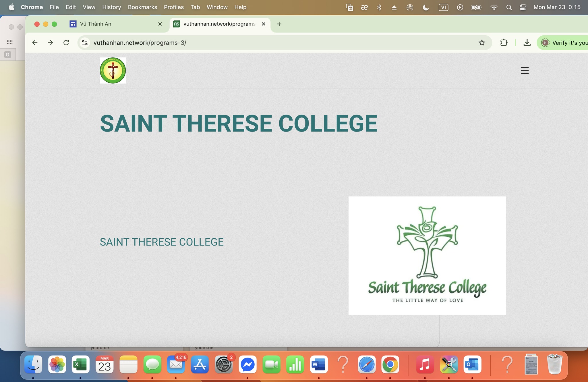This screenshot has height=382, width=588.
Task: Open the View menu
Action: pos(89,7)
